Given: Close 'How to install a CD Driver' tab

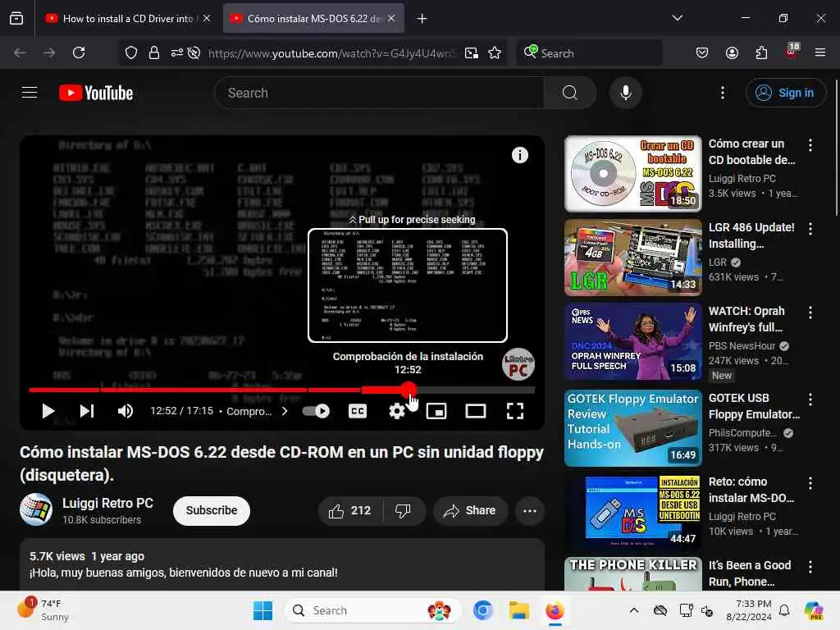Looking at the screenshot, I should pos(207,18).
